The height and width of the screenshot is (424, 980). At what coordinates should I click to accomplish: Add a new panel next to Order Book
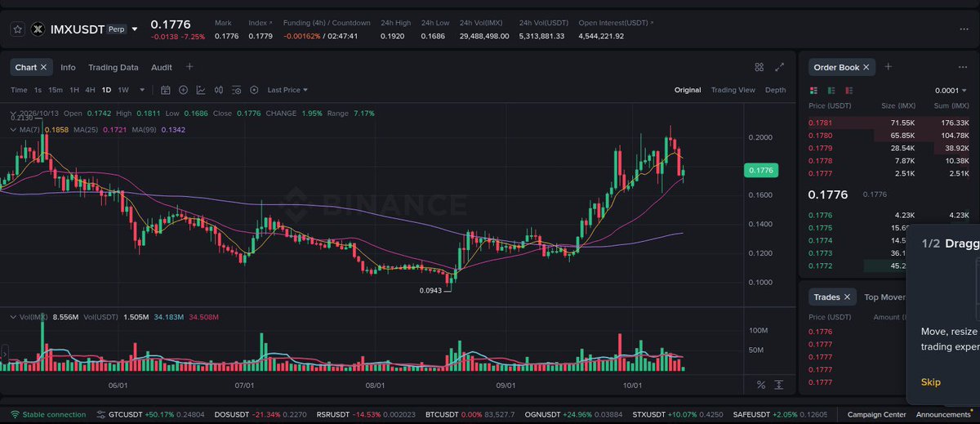tap(889, 67)
